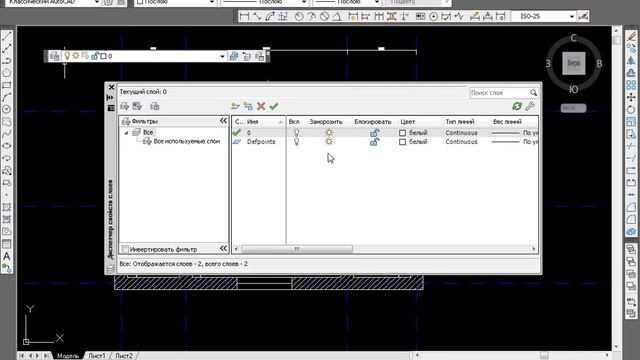
Task: Switch to the Лист2 tab
Action: coord(124,356)
